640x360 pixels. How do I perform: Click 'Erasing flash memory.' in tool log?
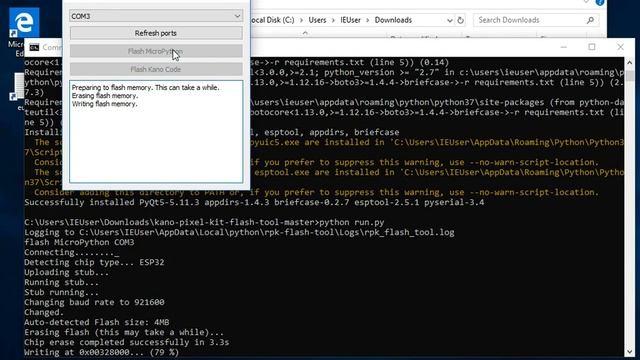point(104,96)
